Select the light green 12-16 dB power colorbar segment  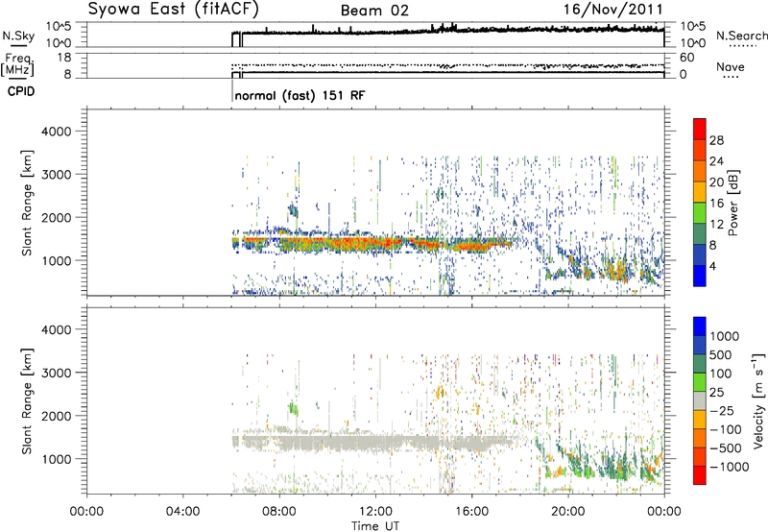coord(700,213)
